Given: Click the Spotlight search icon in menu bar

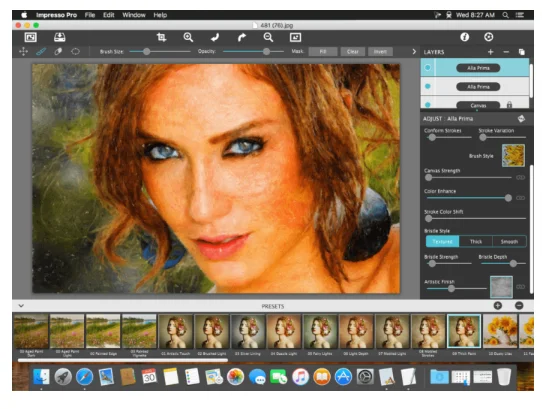Looking at the screenshot, I should pos(505,15).
